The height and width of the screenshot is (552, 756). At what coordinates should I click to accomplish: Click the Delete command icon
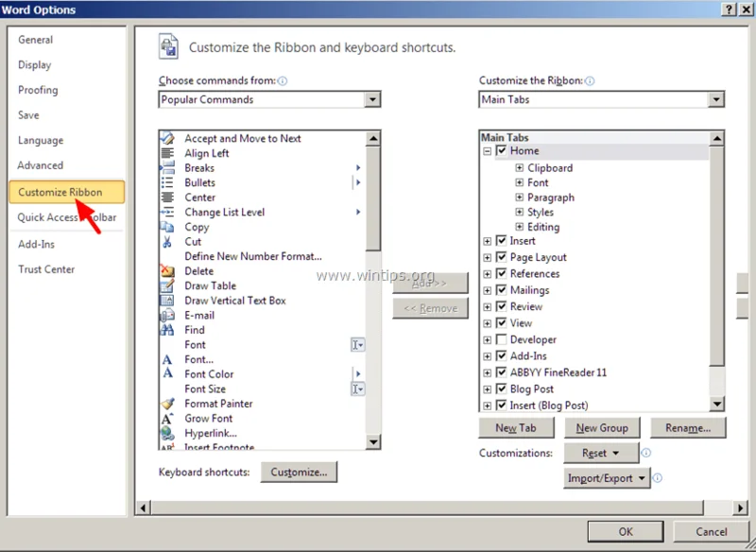(167, 271)
